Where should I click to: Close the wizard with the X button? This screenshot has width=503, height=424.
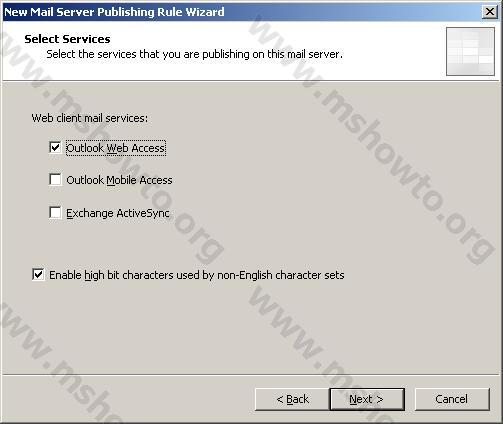[490, 12]
